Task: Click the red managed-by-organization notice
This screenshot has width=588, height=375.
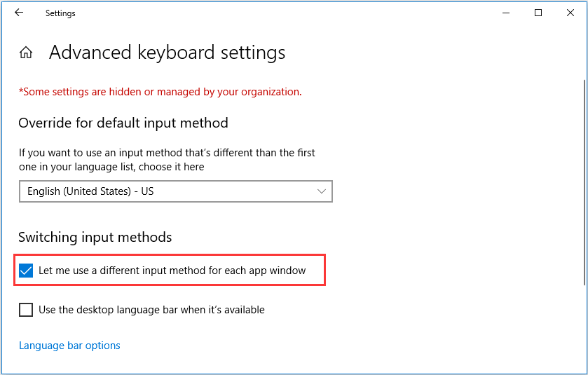Action: pos(160,92)
